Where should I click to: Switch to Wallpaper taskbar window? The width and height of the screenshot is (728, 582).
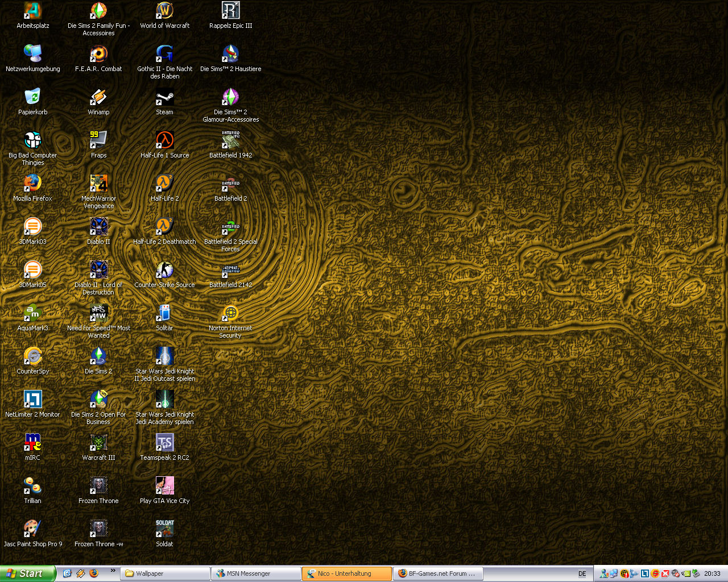coord(165,573)
